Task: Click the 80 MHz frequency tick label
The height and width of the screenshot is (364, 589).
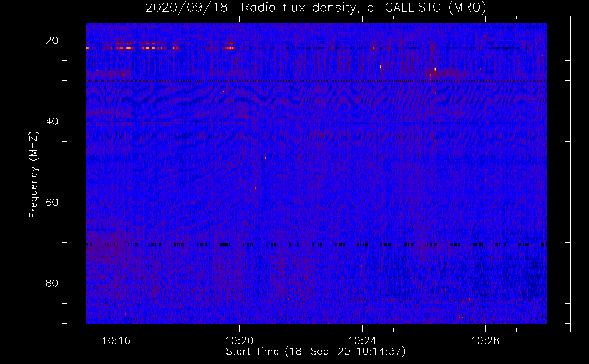Action: pos(52,283)
